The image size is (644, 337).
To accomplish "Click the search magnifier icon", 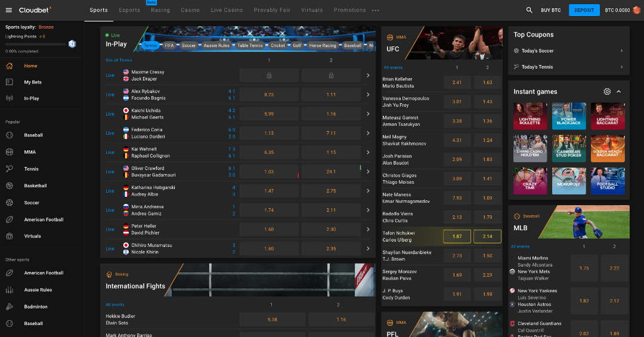I will pos(529,10).
